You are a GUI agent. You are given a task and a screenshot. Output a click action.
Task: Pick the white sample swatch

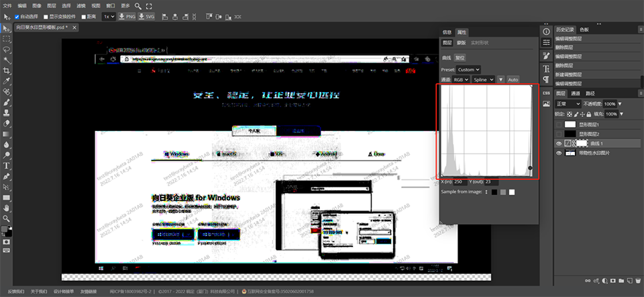coord(512,192)
